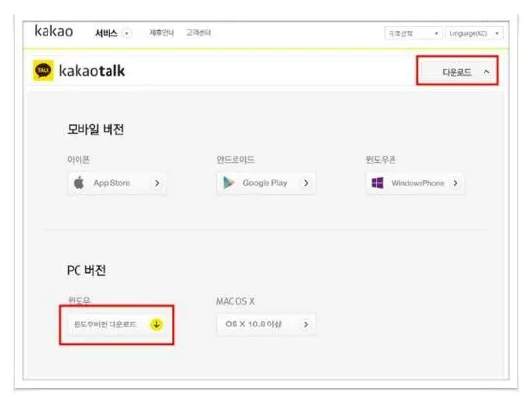Click the Apple logo icon
The image size is (532, 402).
(79, 183)
